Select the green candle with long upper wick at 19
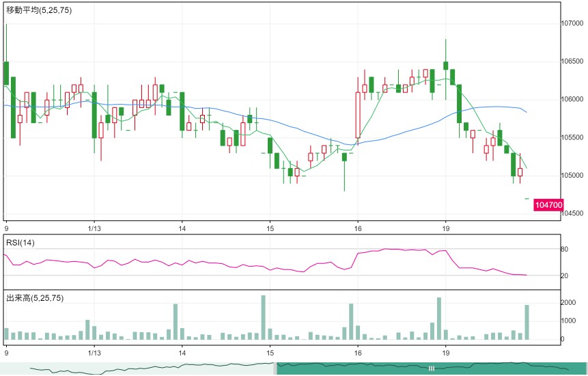 pos(445,66)
